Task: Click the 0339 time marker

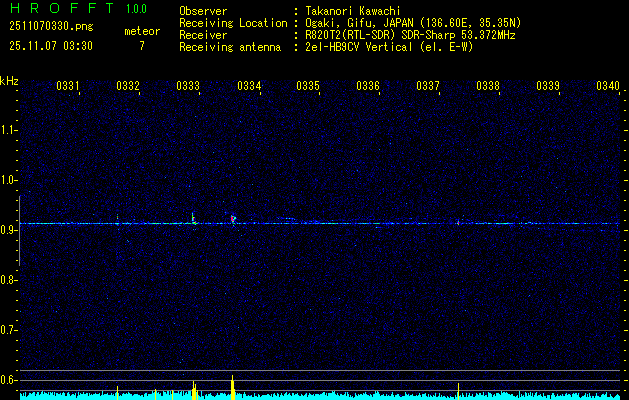Action: coord(548,86)
